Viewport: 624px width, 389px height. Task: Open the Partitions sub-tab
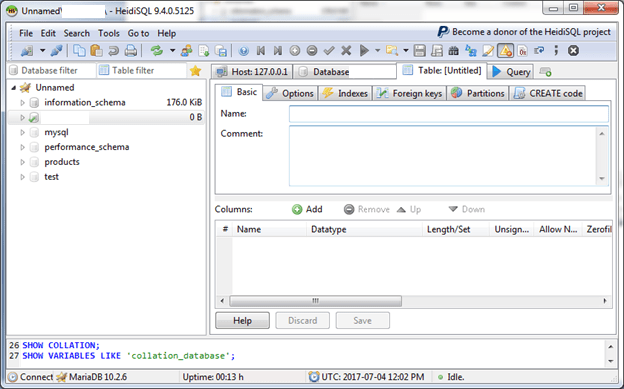click(x=478, y=93)
